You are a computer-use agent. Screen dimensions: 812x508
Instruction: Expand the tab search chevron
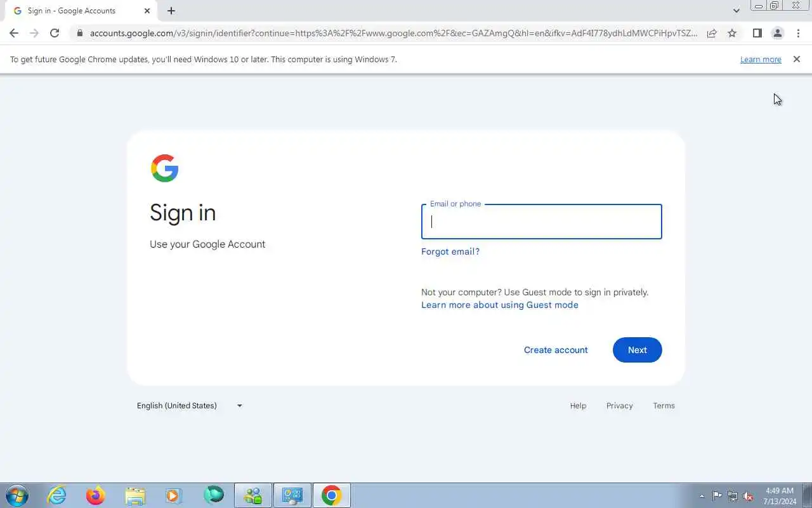(736, 11)
